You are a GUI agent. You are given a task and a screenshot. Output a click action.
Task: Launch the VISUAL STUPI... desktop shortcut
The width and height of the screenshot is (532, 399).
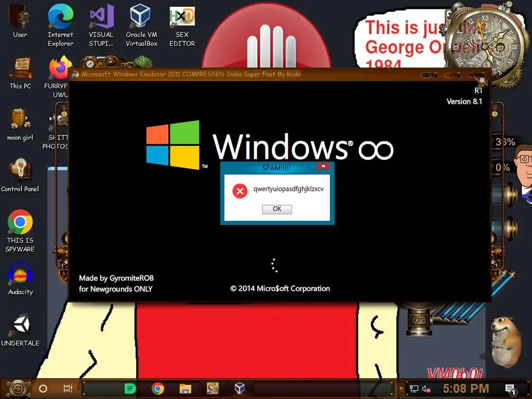(x=101, y=25)
